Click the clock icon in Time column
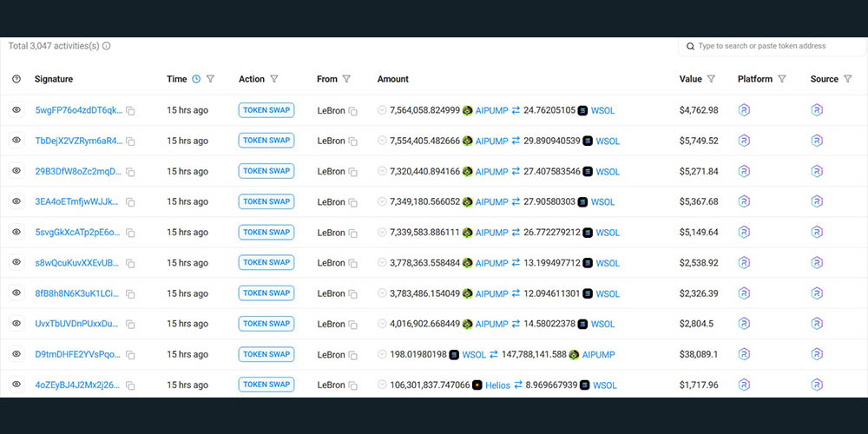The width and height of the screenshot is (868, 434). point(196,79)
